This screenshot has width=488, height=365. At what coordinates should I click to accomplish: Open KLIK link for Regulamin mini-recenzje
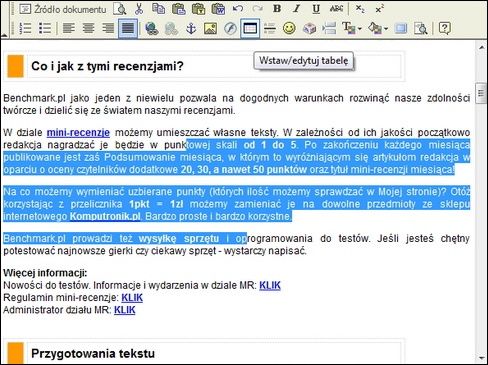point(132,298)
